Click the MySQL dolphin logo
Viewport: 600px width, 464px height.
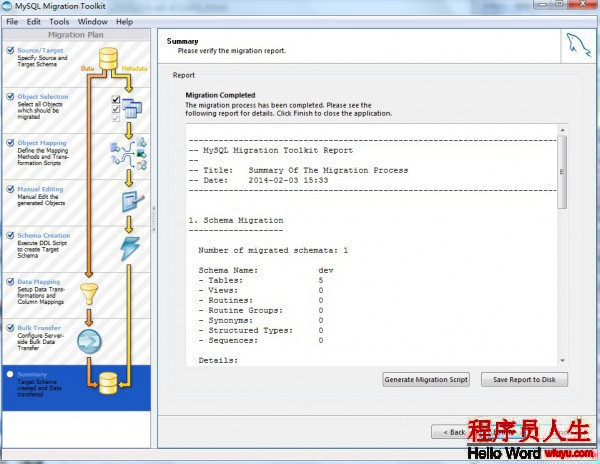579,45
